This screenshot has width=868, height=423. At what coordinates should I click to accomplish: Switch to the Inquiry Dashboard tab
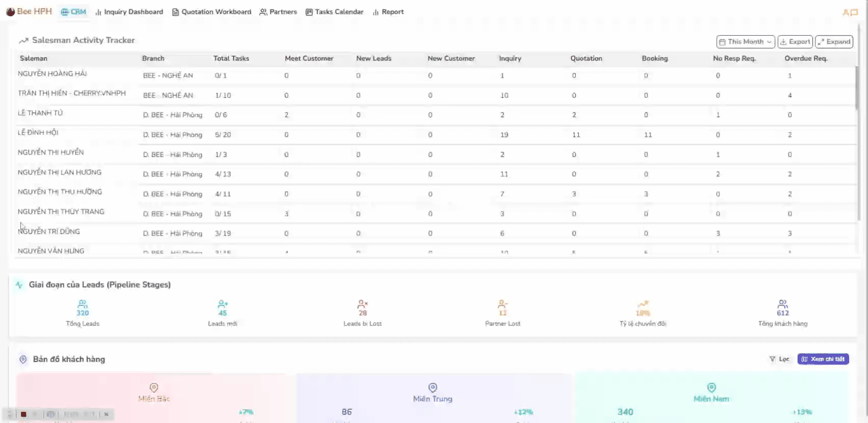pyautogui.click(x=129, y=12)
